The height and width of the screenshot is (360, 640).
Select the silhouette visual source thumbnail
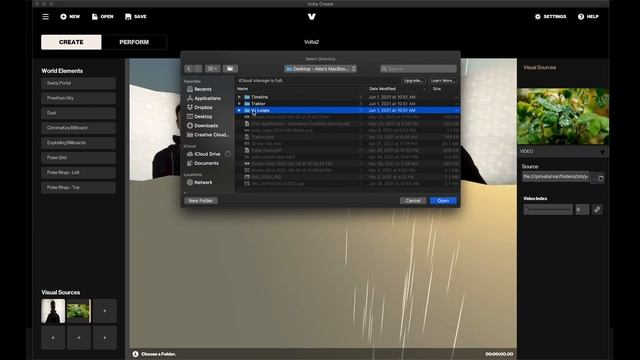[x=53, y=311]
